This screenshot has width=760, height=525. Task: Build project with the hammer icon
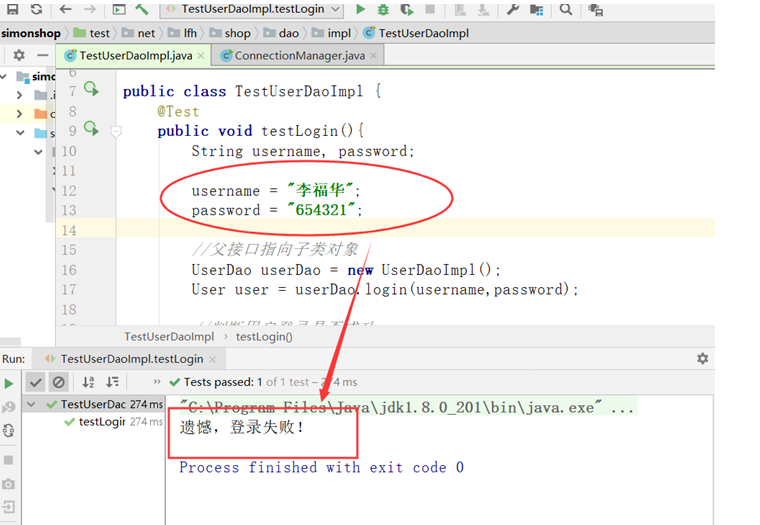(142, 9)
